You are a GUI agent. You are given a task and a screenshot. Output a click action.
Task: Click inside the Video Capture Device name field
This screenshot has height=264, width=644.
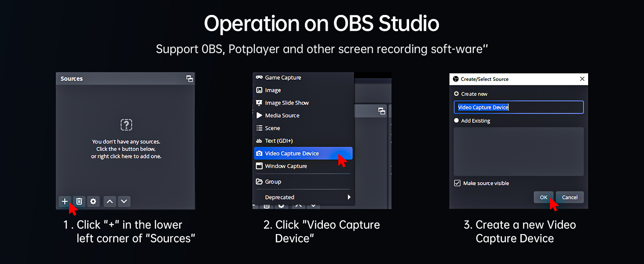518,107
